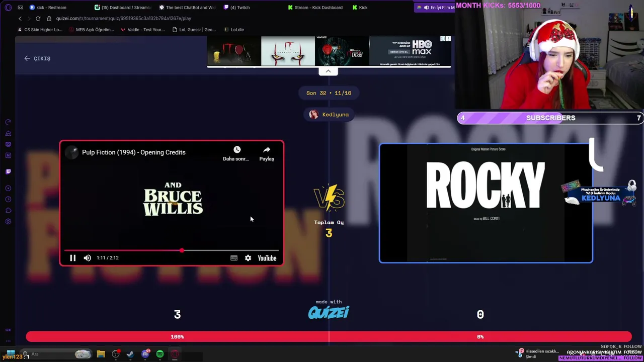Viewport: 644px width, 362px height.
Task: Open Settings gear in the Opera sidebar
Action: click(x=8, y=221)
